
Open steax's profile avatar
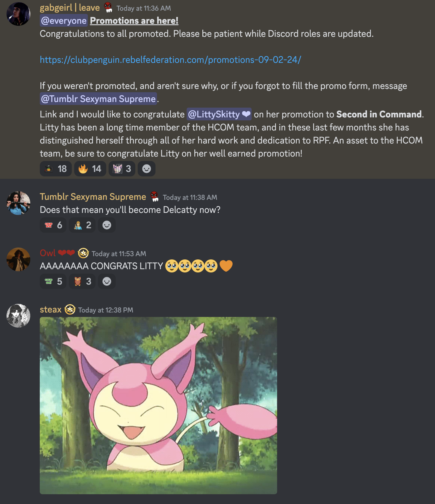point(18,316)
